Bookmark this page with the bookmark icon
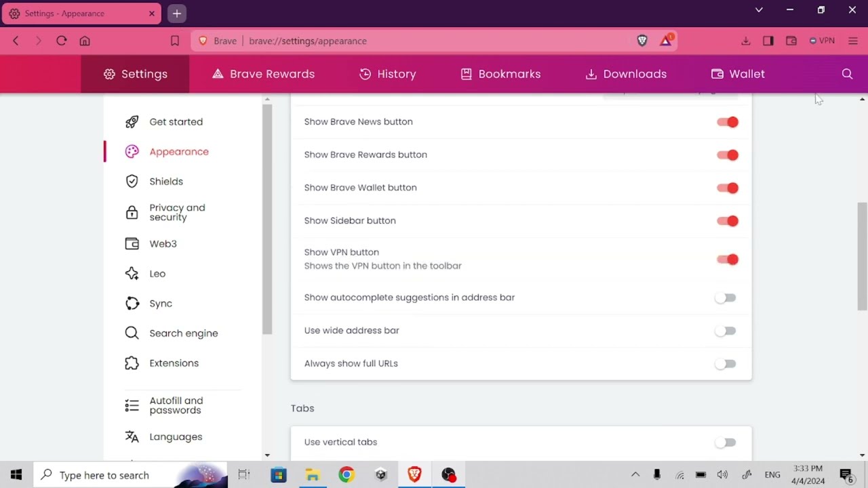This screenshot has height=488, width=868. (x=174, y=41)
